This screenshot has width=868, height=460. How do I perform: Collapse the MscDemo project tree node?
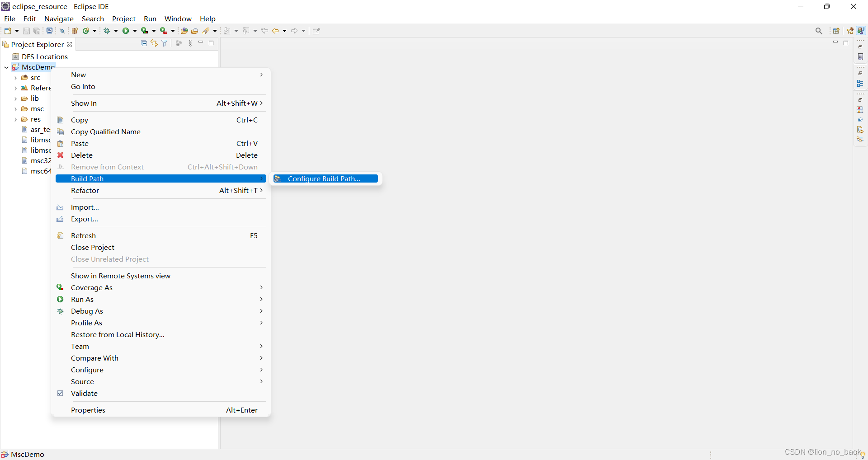pos(6,67)
